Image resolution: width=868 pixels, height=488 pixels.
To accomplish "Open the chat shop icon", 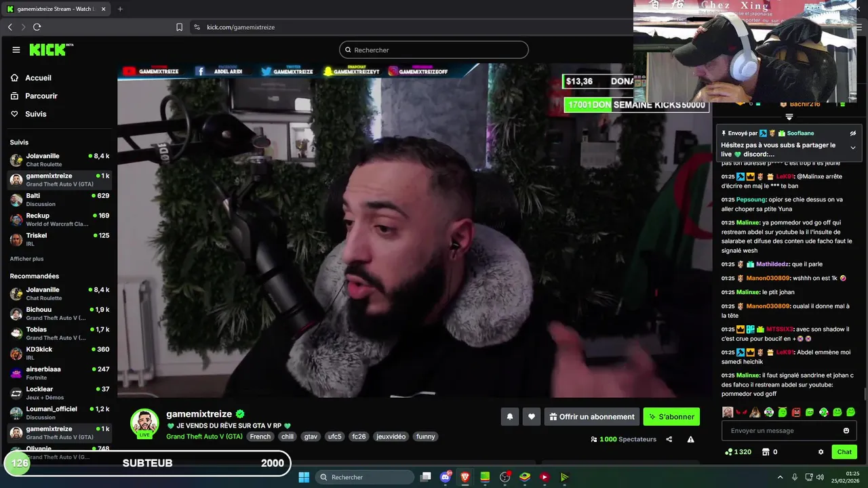I will [x=766, y=451].
